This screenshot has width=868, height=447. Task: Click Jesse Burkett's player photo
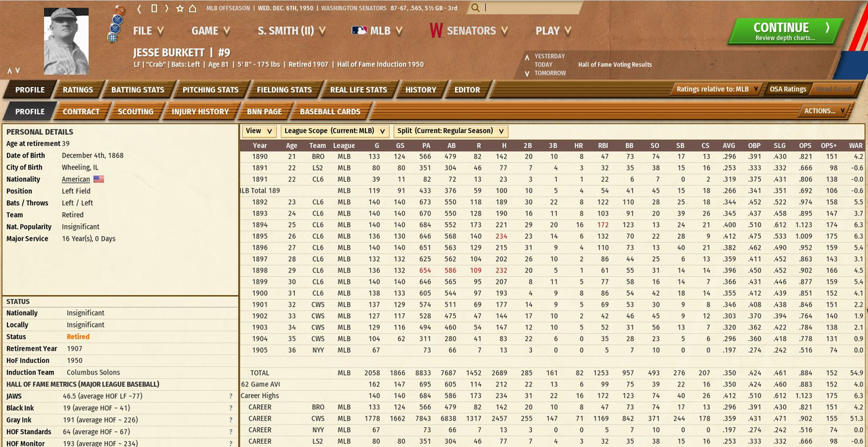point(66,41)
